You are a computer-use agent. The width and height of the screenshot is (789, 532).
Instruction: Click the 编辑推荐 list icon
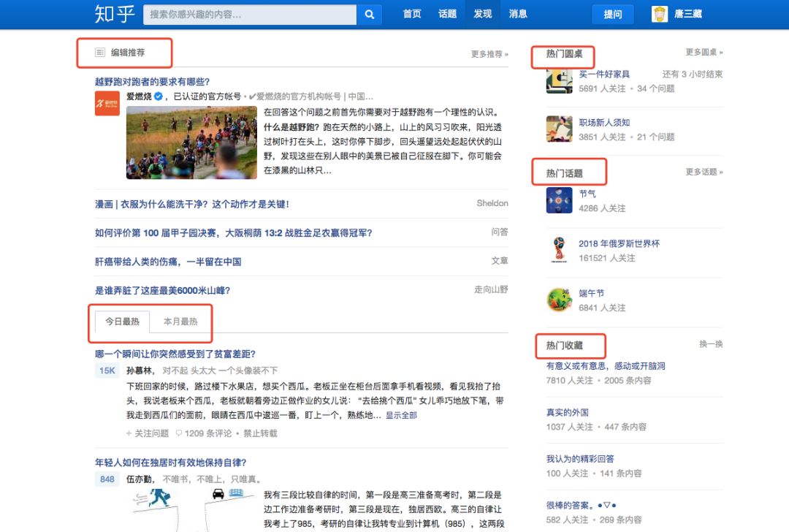[x=100, y=53]
